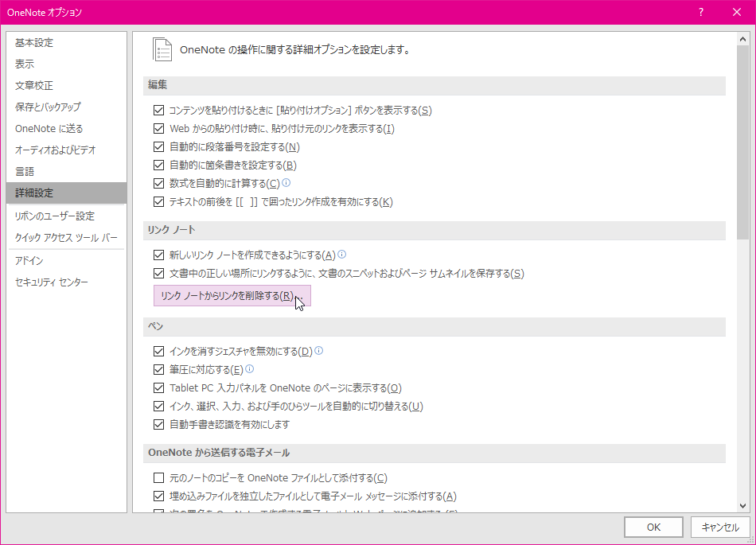Uncheck 自動的に箇条書きを設定する

158,165
